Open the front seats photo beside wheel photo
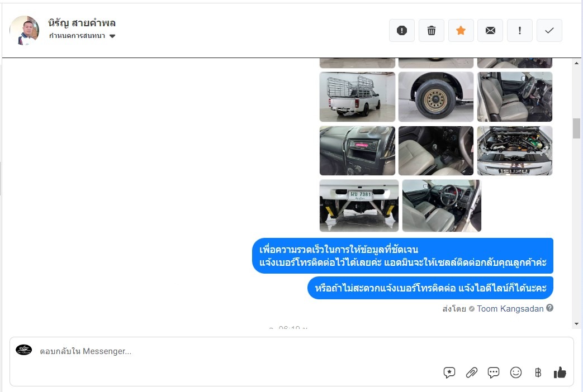This screenshot has width=583, height=392. coord(515,97)
